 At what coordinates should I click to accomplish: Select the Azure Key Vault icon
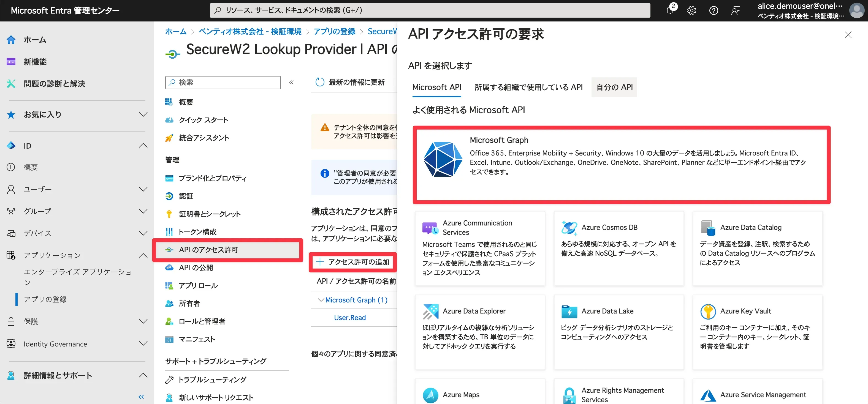click(x=708, y=312)
